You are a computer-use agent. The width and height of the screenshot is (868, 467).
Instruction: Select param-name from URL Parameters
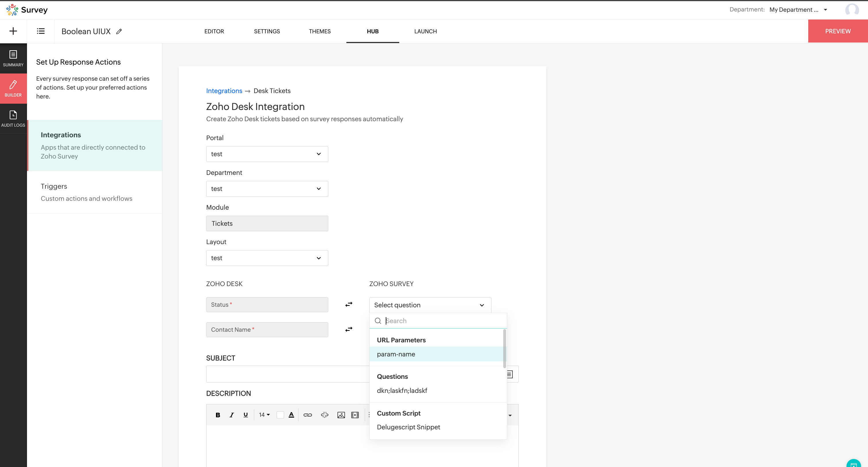point(396,354)
